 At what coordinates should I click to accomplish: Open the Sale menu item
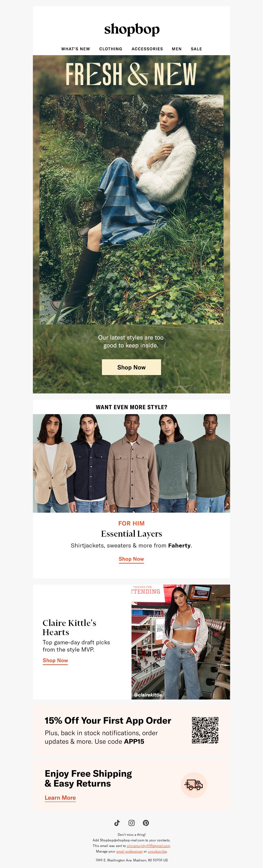(196, 49)
